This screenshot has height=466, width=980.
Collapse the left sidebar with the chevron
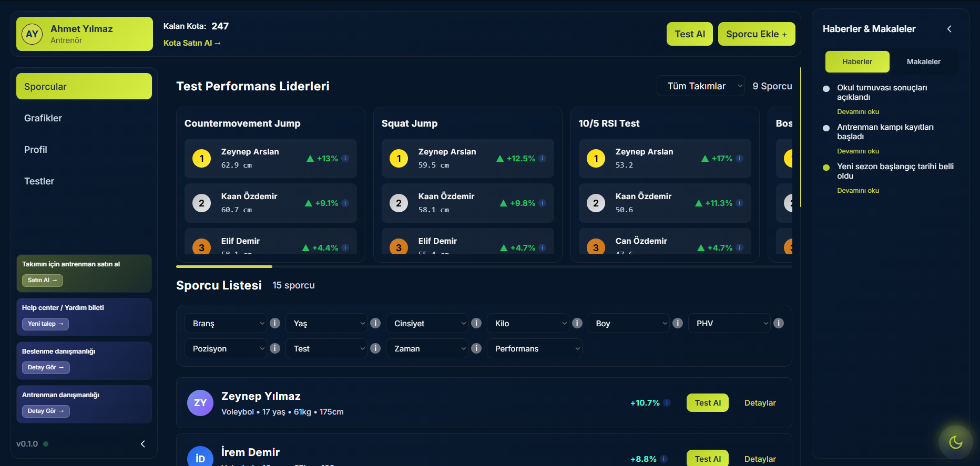(142, 444)
